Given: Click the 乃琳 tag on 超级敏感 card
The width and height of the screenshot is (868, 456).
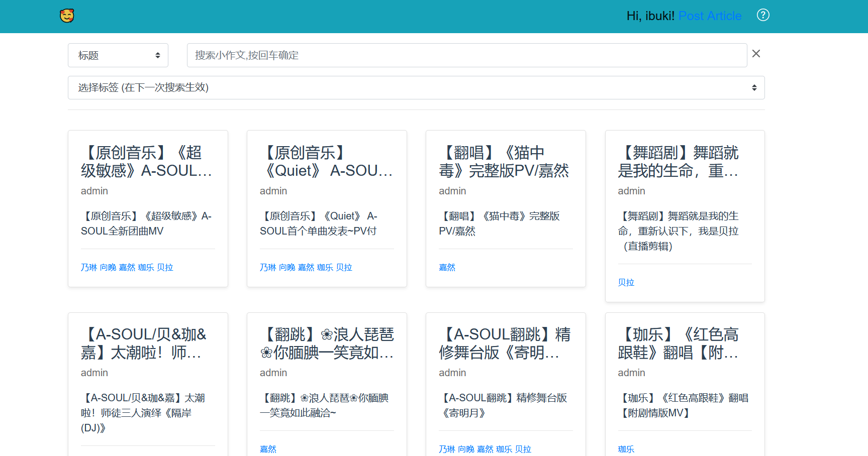Looking at the screenshot, I should coord(88,268).
